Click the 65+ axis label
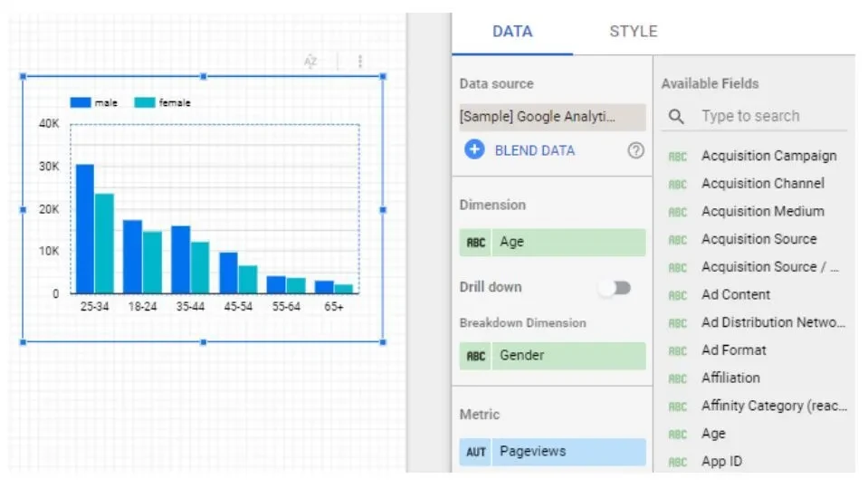Image resolution: width=868 pixels, height=488 pixels. point(334,307)
